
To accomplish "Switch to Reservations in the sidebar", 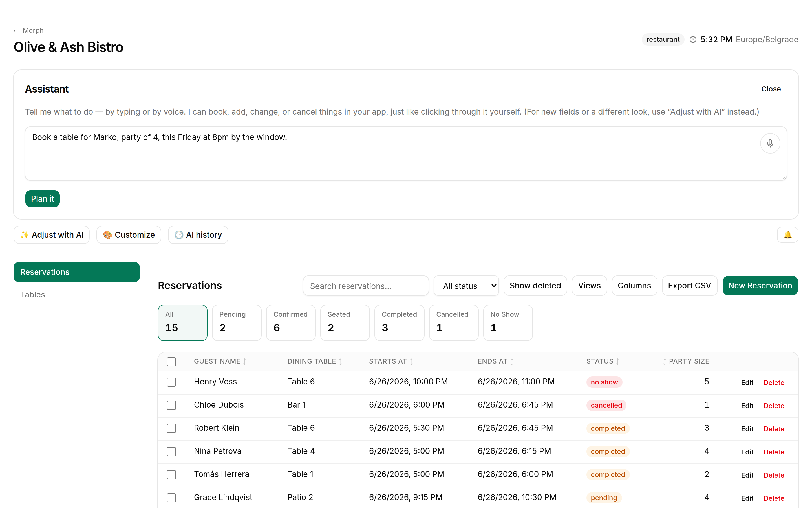I will [x=76, y=272].
